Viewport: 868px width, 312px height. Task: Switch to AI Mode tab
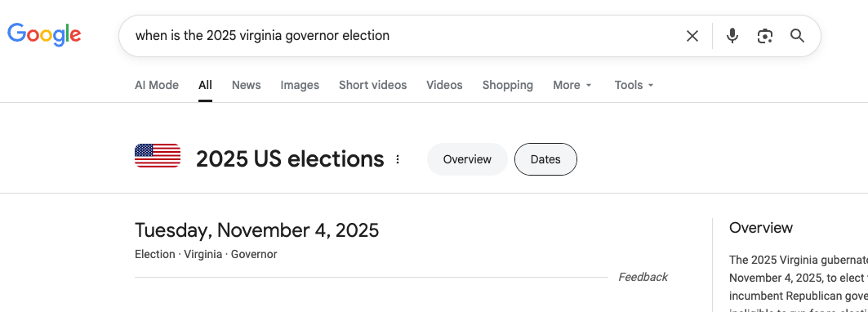[157, 85]
